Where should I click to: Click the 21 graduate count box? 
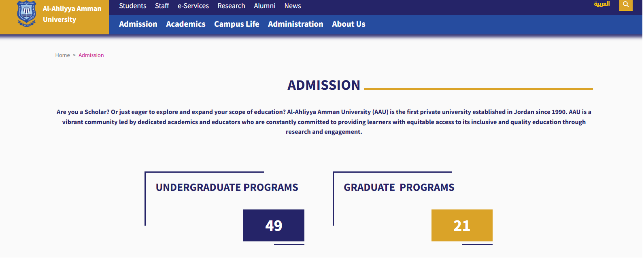[462, 225]
